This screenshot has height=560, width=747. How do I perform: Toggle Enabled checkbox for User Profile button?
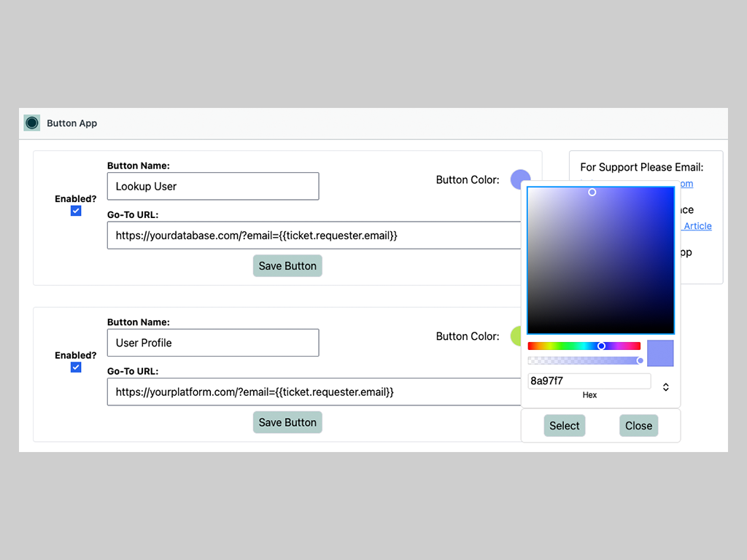[76, 367]
